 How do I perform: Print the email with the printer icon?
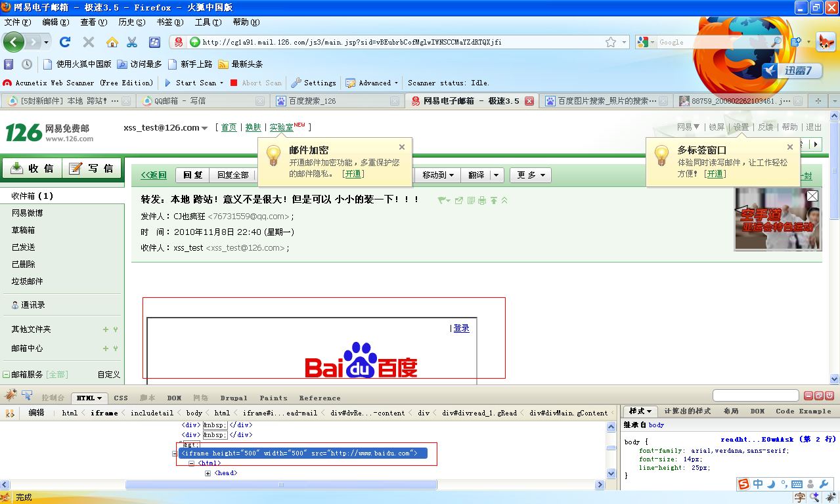[482, 200]
